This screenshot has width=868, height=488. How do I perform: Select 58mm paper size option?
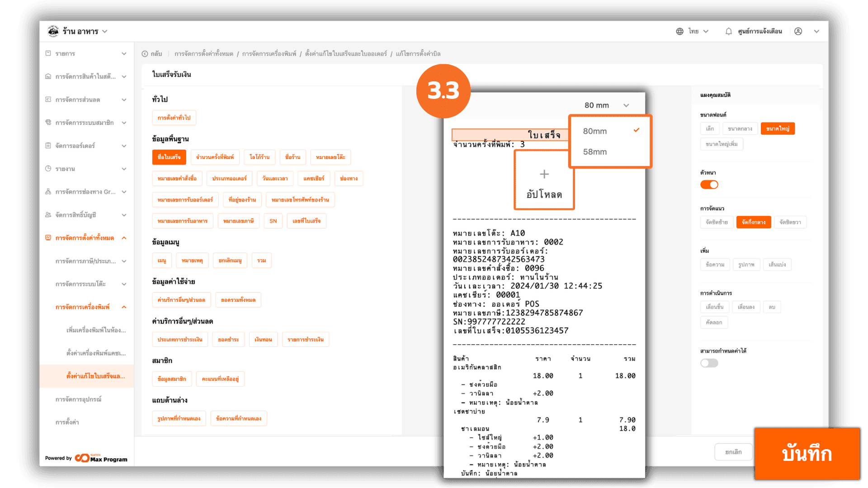tap(595, 152)
